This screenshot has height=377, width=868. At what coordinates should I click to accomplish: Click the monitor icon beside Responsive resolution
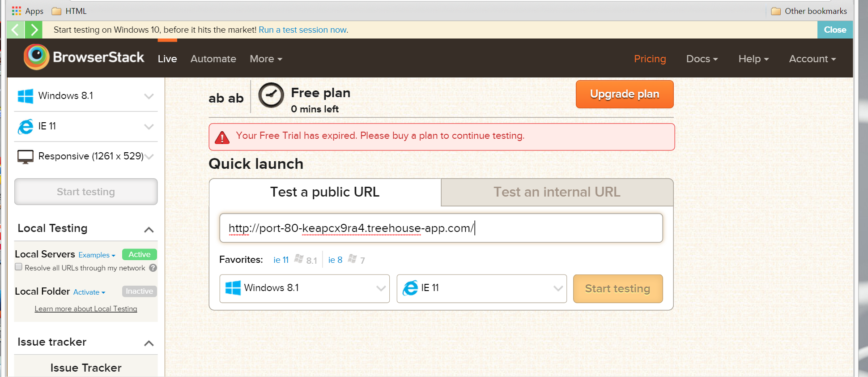(x=26, y=157)
